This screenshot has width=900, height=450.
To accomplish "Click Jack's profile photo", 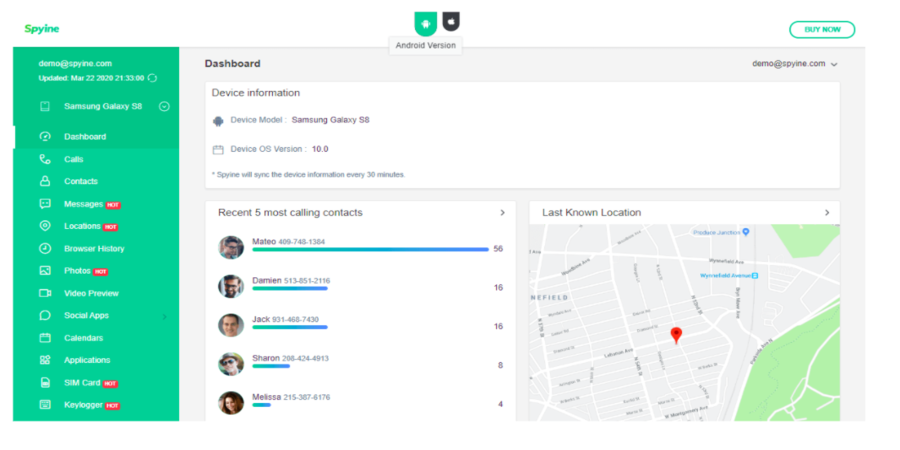I will point(231,325).
